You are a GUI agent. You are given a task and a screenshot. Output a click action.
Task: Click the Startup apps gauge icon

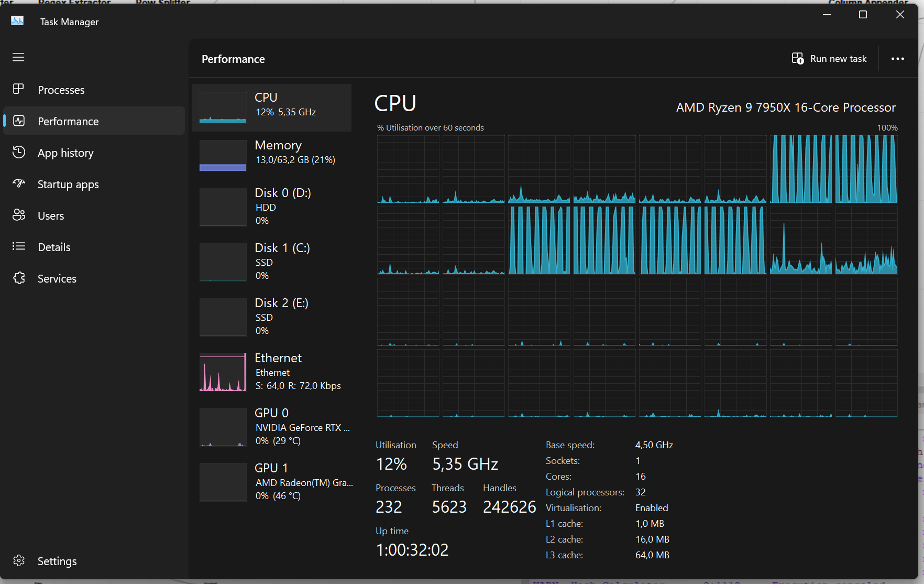19,183
